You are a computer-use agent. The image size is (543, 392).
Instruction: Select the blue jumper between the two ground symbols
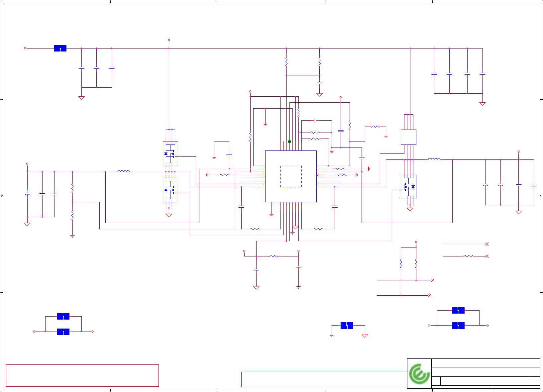347,326
